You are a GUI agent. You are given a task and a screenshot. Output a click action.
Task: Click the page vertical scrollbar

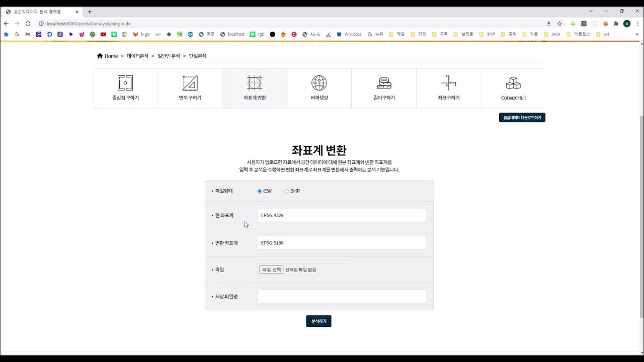point(641,216)
